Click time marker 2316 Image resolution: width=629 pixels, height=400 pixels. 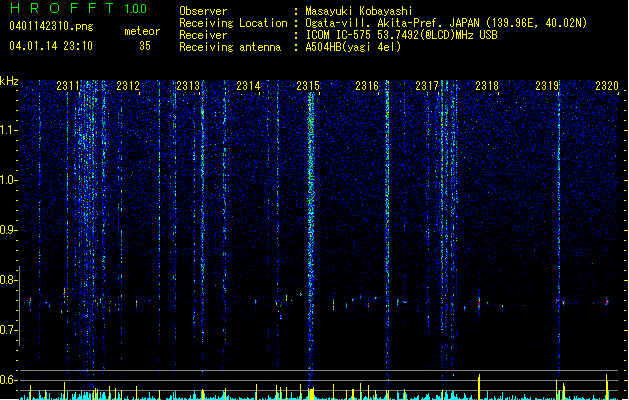367,85
